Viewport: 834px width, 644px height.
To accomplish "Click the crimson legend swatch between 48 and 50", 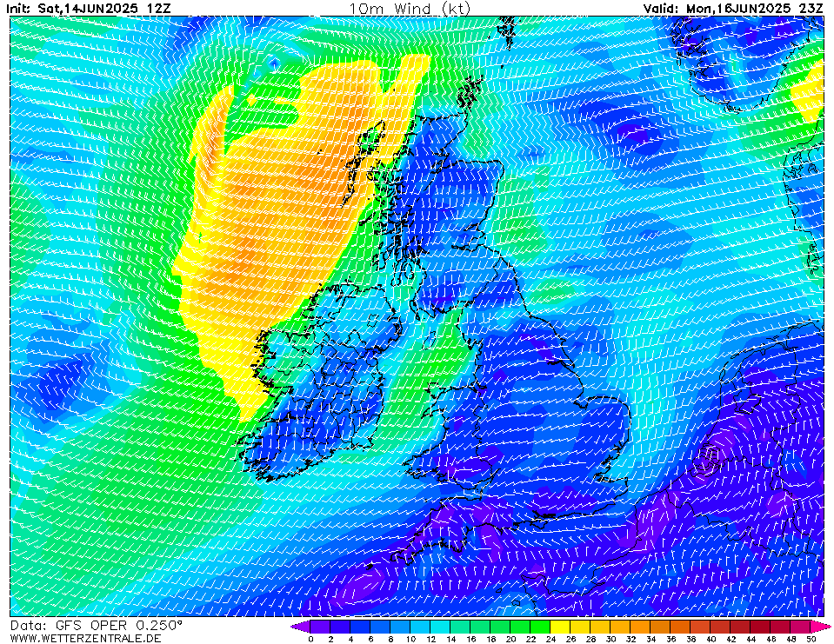I will click(x=802, y=627).
